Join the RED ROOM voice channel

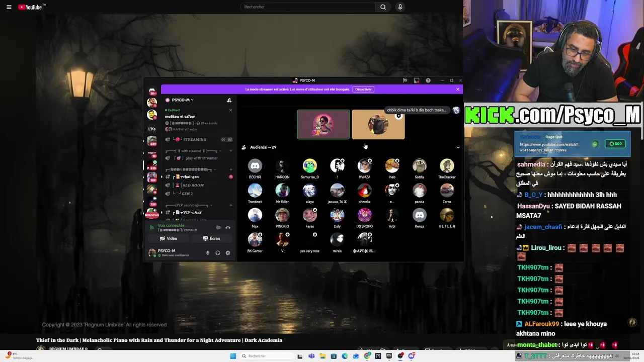(199, 186)
